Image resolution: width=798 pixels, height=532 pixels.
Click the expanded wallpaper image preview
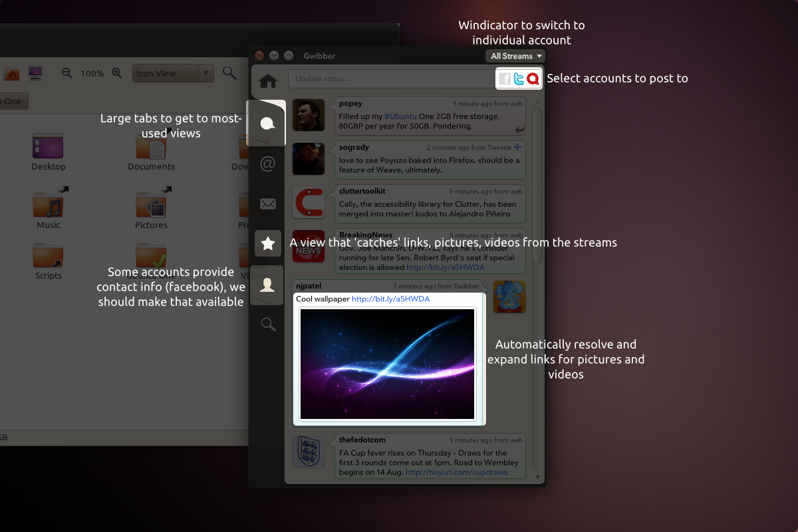pos(388,364)
